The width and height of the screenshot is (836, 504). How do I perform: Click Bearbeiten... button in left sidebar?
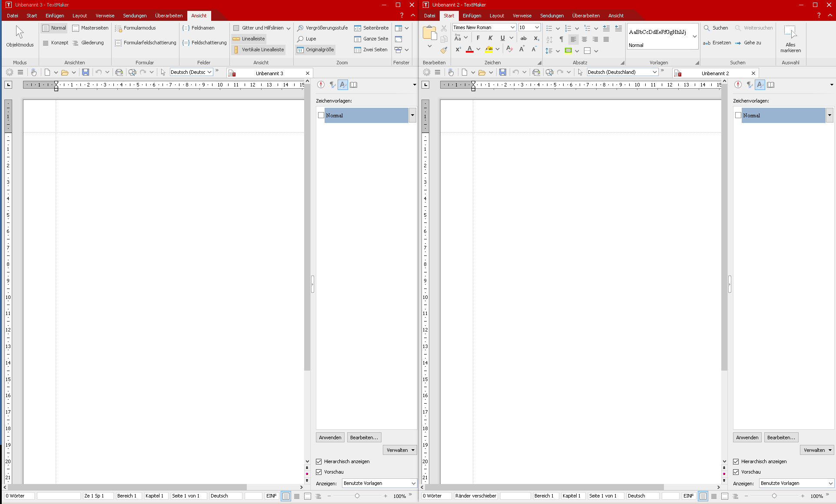click(x=364, y=438)
